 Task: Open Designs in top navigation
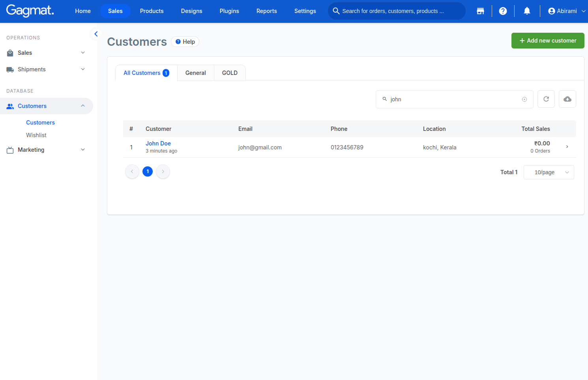pos(192,11)
